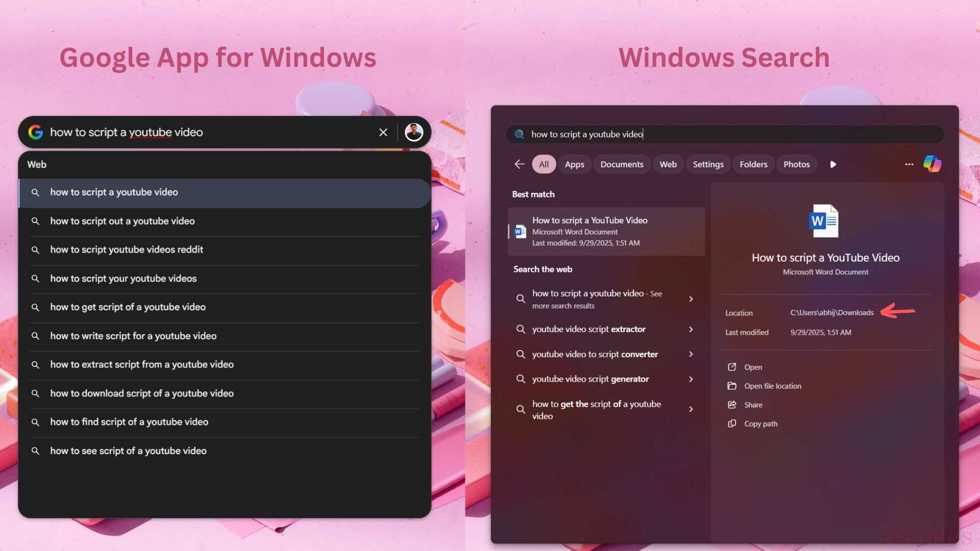This screenshot has width=980, height=551.
Task: Select suggestion 'how to script youtube videos reddit'
Action: pos(127,250)
